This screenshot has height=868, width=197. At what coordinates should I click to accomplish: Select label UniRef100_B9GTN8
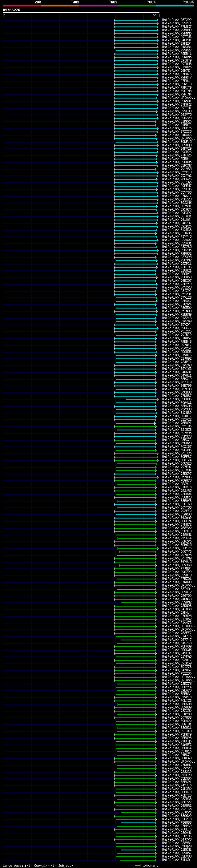[176, 91]
